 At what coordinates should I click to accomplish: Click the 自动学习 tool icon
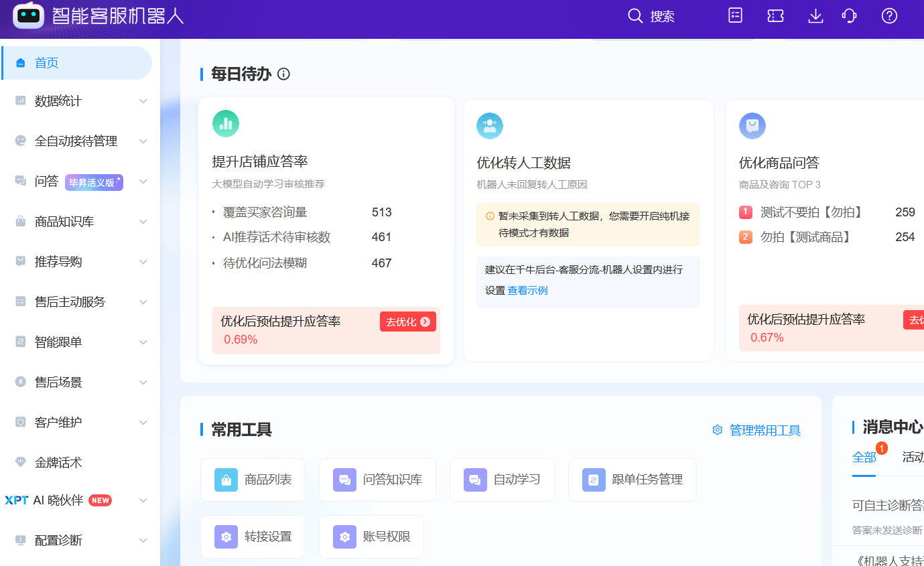[476, 480]
